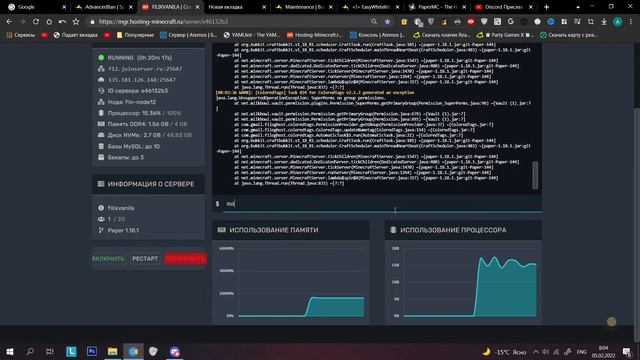
Task: Click the browser address bar URL
Action: pos(163,22)
